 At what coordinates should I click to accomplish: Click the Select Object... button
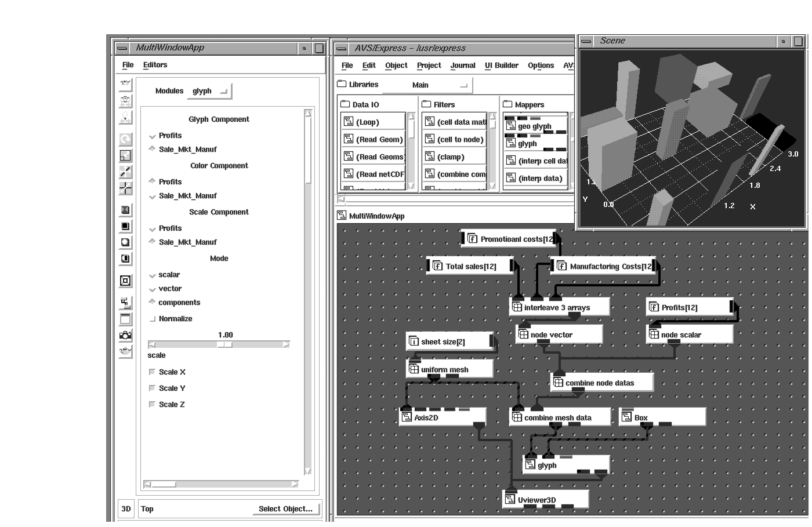point(285,508)
